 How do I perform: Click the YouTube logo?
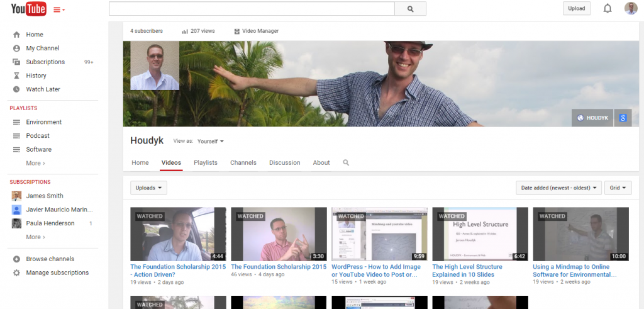pyautogui.click(x=28, y=9)
